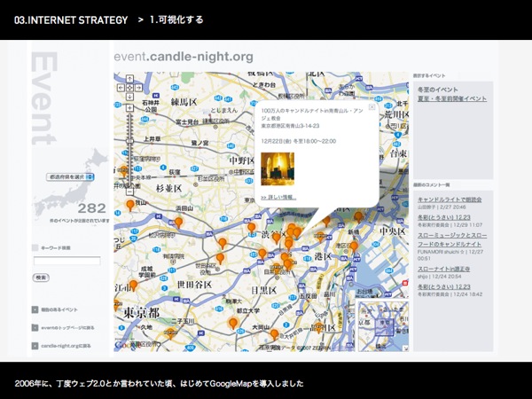Viewport: 532px width, 399px height.
Task: Zoom in with the plus button
Action: coord(130,108)
